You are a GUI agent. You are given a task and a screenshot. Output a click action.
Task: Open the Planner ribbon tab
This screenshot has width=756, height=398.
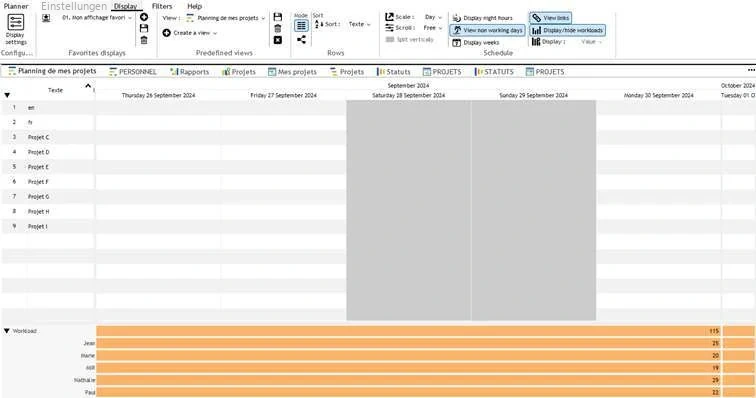(x=16, y=6)
